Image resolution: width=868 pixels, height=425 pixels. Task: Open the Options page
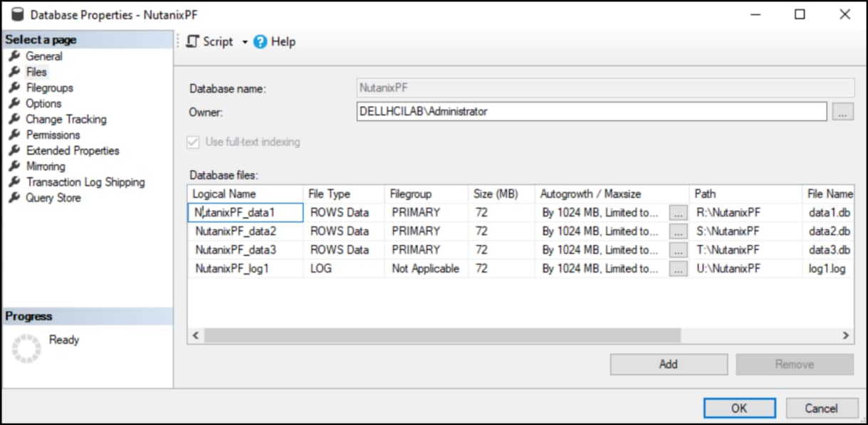point(43,103)
